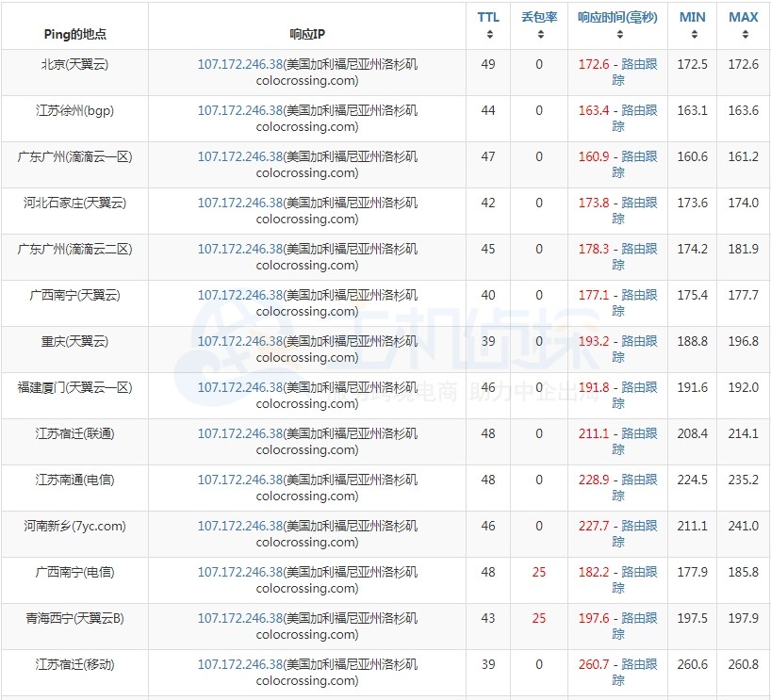
Task: Open 路由跟踪 for 河北石家庄(天翼云)
Action: click(x=639, y=203)
